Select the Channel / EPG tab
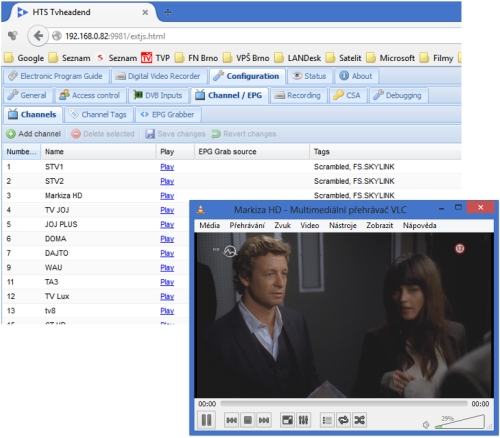Viewport: 500px width, 438px height. pyautogui.click(x=229, y=95)
